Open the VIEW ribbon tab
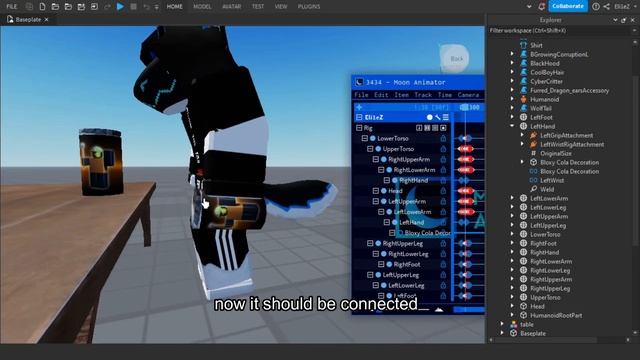Image resolution: width=640 pixels, height=360 pixels. point(281,7)
